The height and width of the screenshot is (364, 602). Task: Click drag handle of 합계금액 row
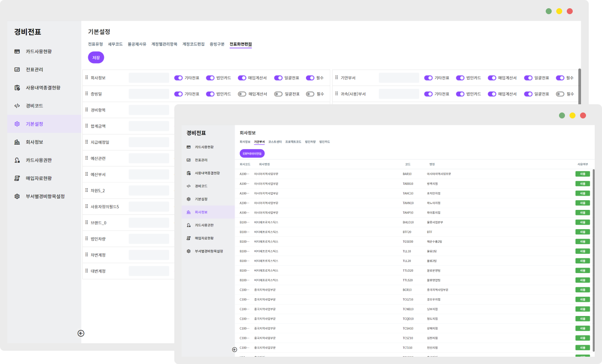tap(86, 126)
